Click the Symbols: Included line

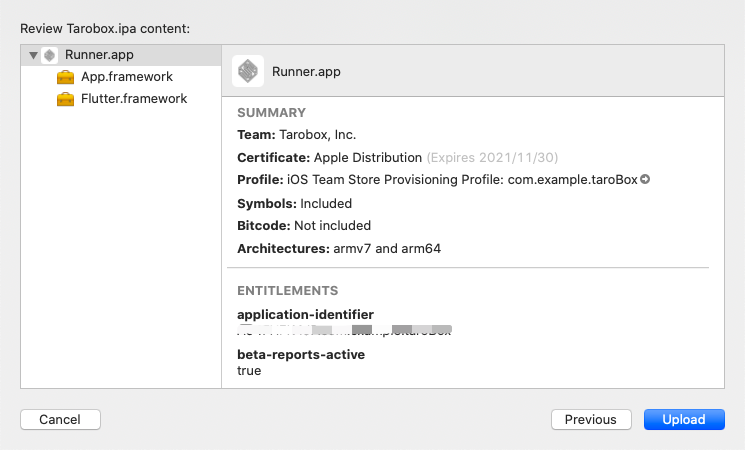point(295,203)
